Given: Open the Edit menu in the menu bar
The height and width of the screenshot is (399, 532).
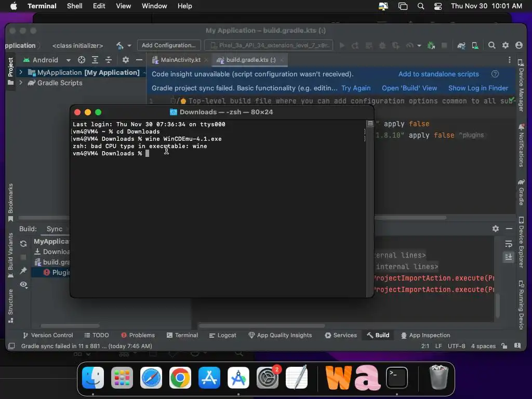Looking at the screenshot, I should [99, 6].
